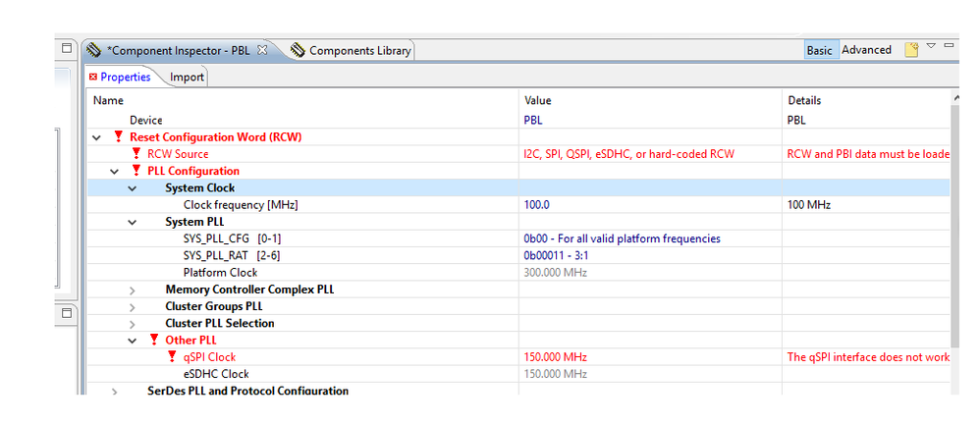Select the Import tab
Viewport: 980px width, 423px height.
(187, 77)
